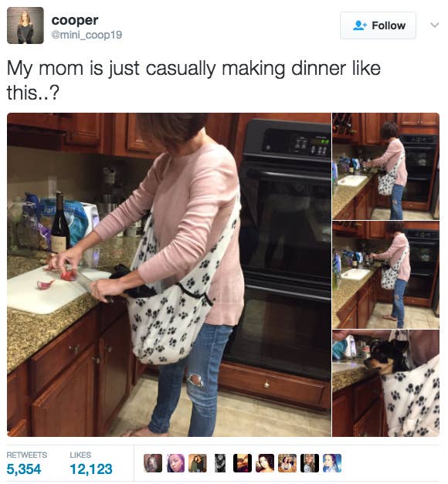View the 12,123 likes list
This screenshot has width=448, height=484.
tap(91, 464)
